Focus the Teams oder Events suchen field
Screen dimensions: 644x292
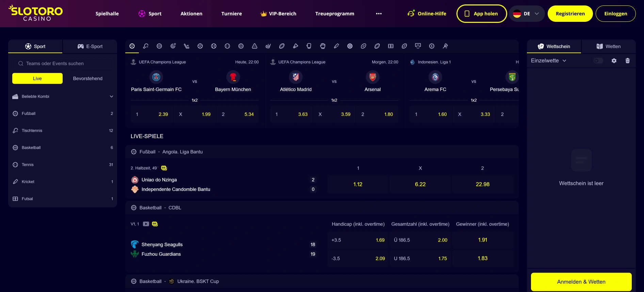[63, 63]
